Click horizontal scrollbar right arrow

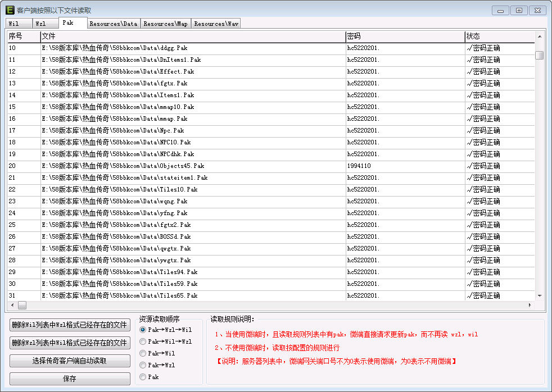pyautogui.click(x=530, y=305)
